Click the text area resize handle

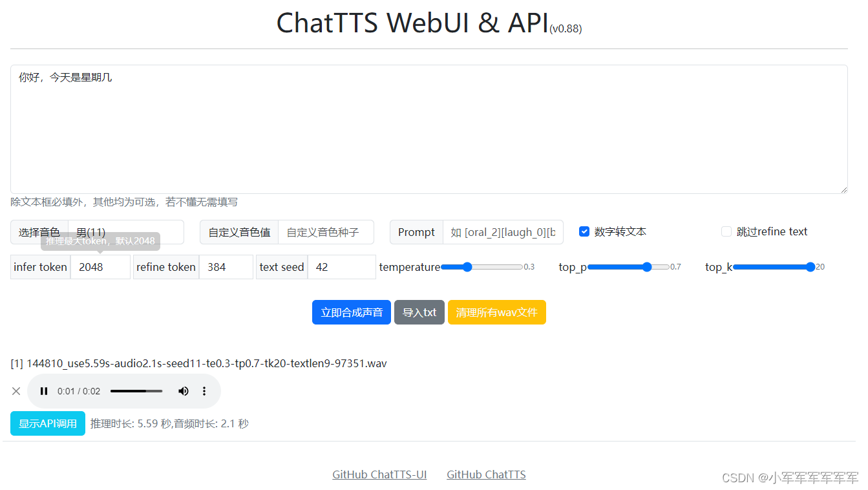click(x=843, y=189)
